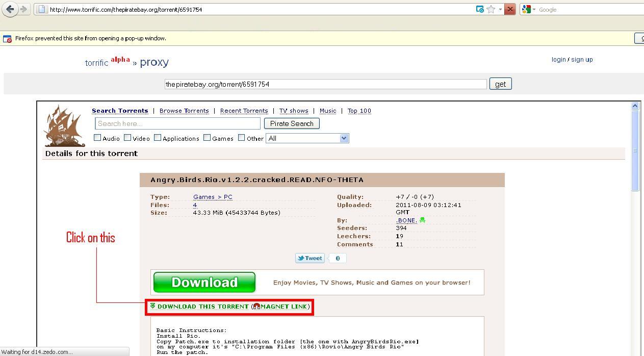Click the tweet count bubble 0
This screenshot has height=356, width=644.
point(338,258)
